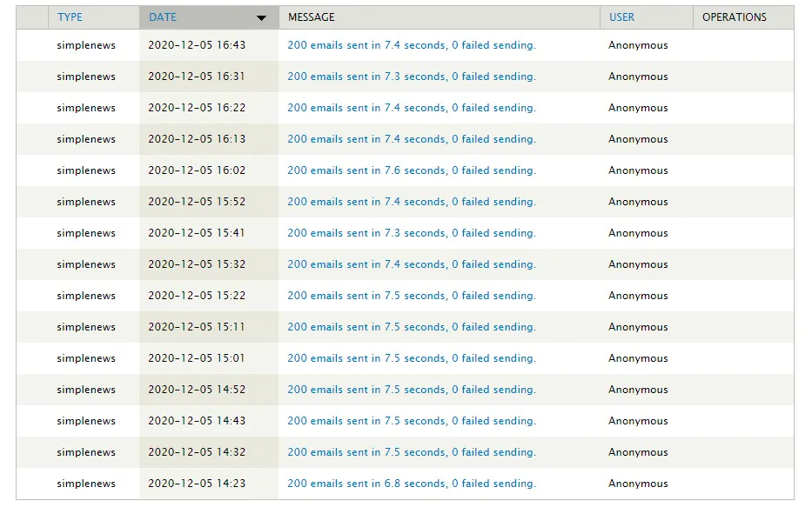Sort the log table by TYPE
The height and width of the screenshot is (514, 812).
70,17
